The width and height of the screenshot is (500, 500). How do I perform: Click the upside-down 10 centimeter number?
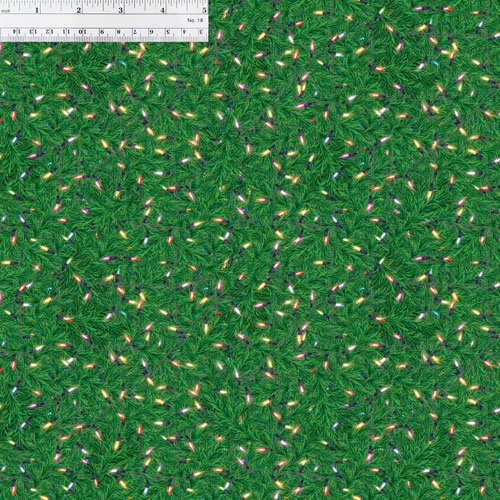pos(82,32)
